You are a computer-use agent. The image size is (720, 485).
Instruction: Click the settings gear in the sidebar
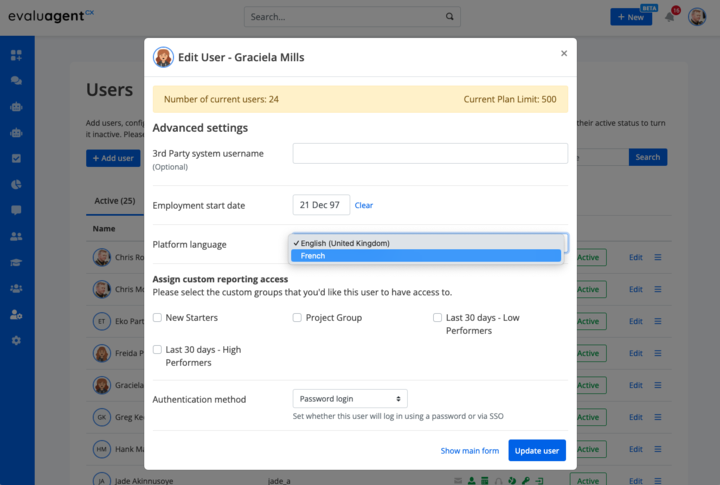(x=16, y=341)
